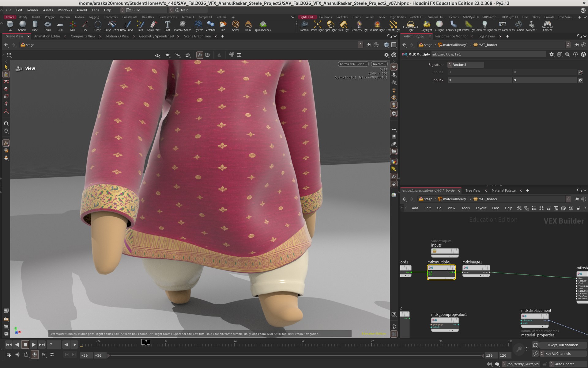588x368 pixels.
Task: Create a Box from the shelf
Action: pyautogui.click(x=10, y=26)
